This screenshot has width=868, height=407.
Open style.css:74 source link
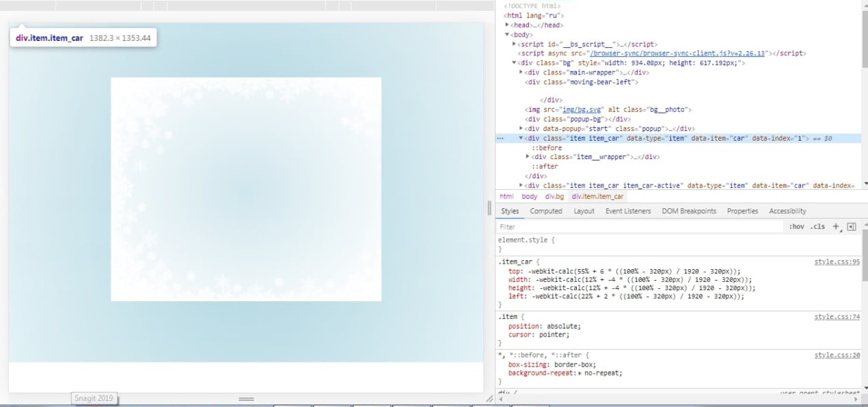[x=837, y=318]
